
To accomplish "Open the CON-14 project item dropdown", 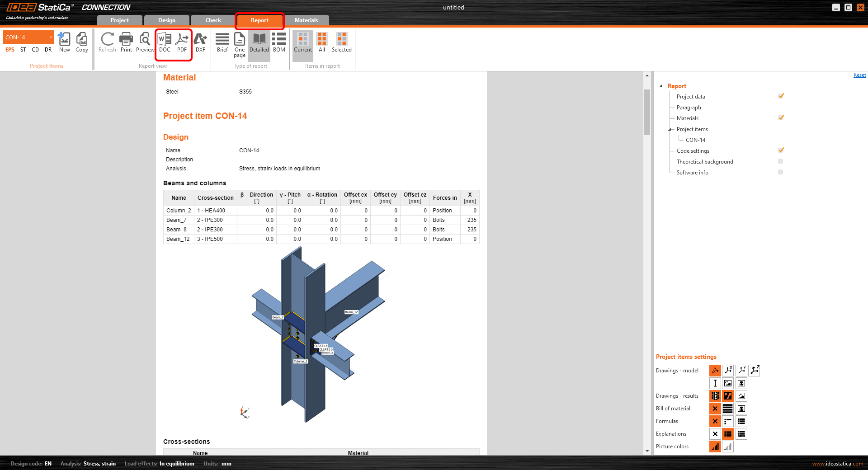I will pyautogui.click(x=51, y=38).
